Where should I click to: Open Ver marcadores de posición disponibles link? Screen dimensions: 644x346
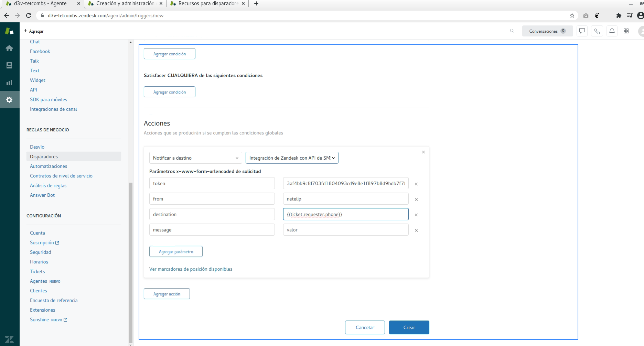(191, 269)
